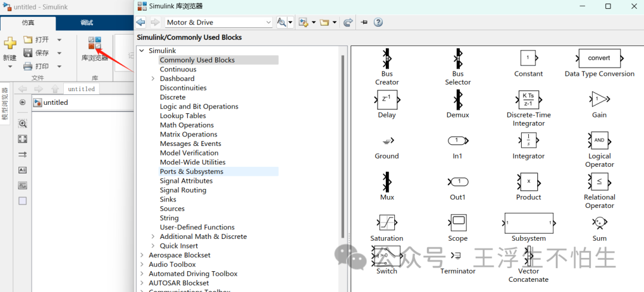Click the 打印 (Print) button
This screenshot has width=644, height=292.
[x=36, y=66]
